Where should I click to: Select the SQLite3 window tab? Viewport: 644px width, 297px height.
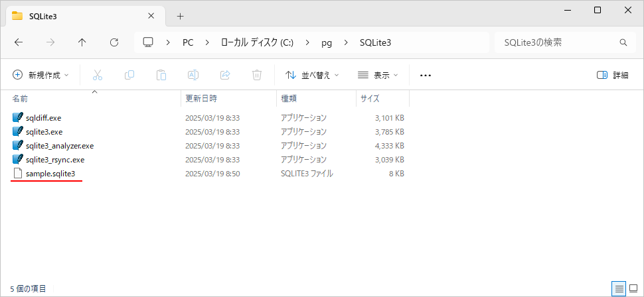(x=84, y=17)
